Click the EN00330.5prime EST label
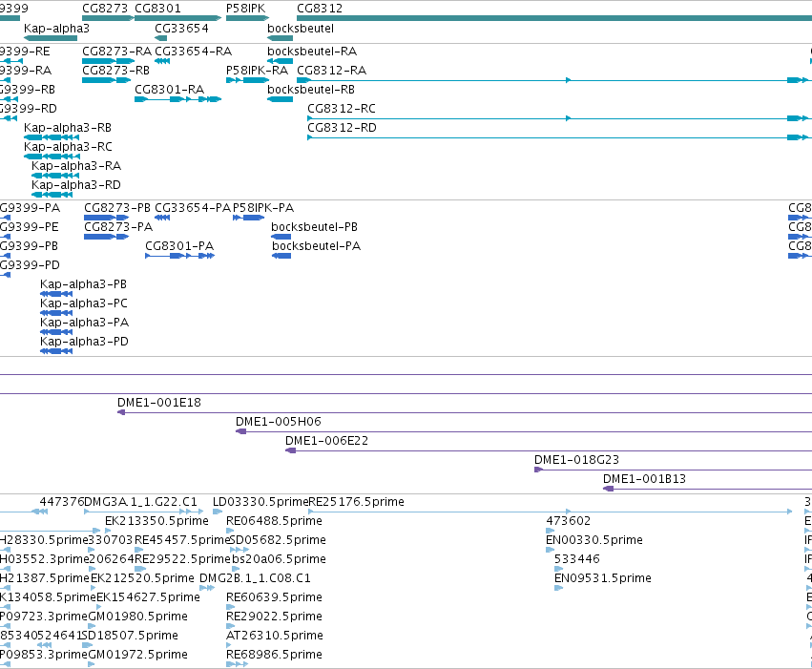 [x=594, y=540]
